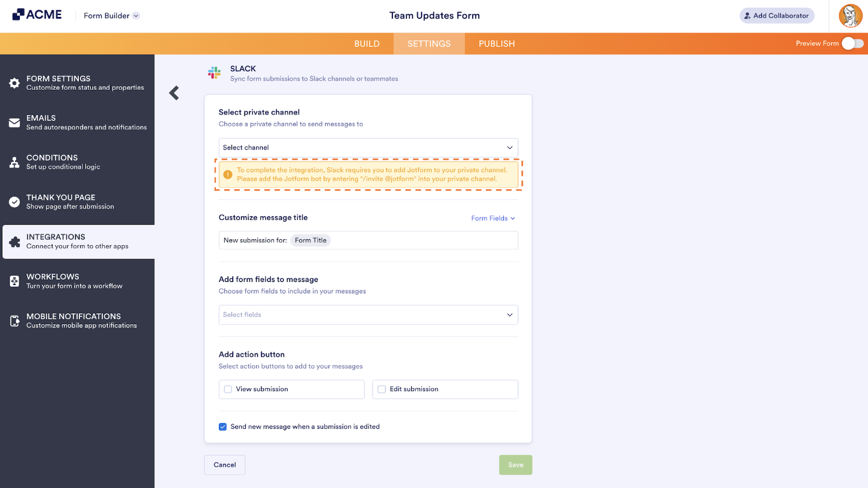Screen dimensions: 868x488
Task: Check the Edit submission box
Action: 382,389
